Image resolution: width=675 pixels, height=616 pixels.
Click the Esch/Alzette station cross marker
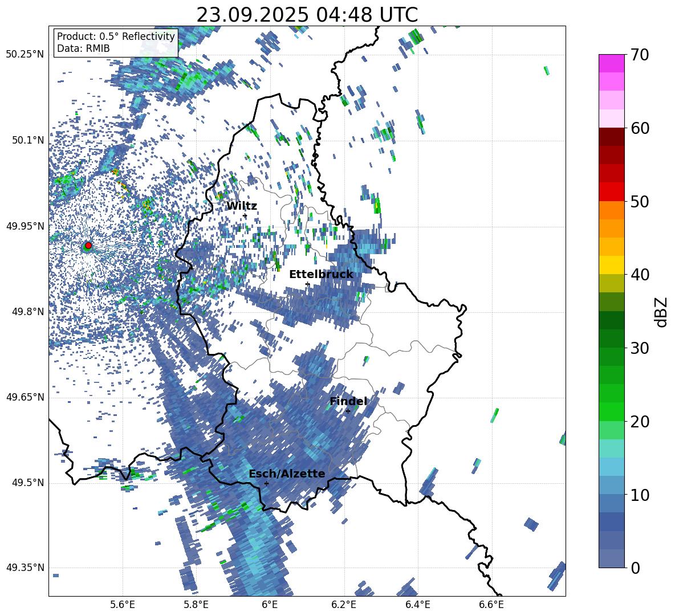(x=266, y=483)
